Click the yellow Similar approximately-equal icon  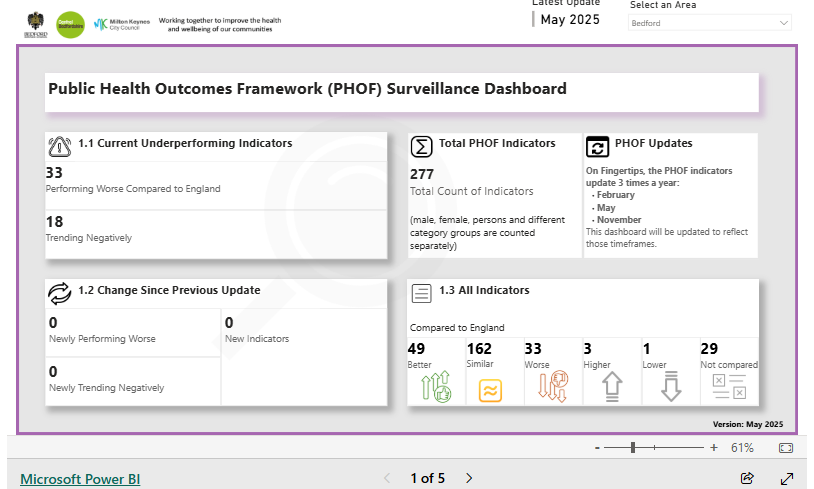(491, 390)
